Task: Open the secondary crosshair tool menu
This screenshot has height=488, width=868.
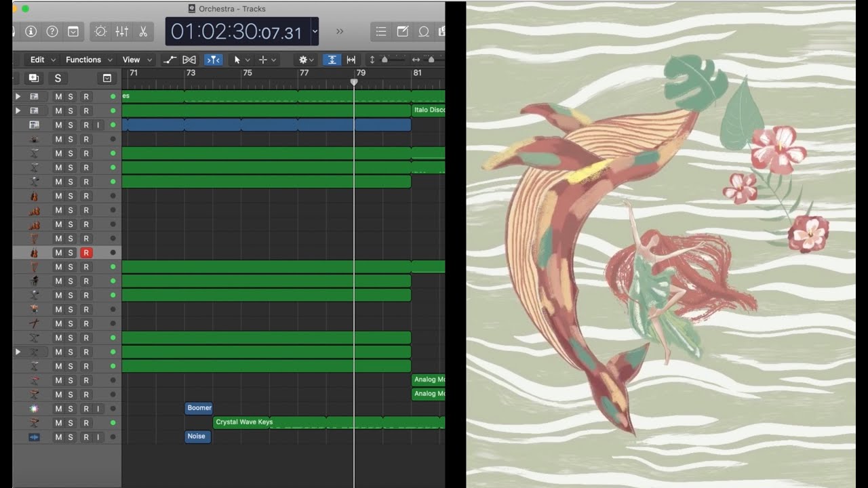Action: pos(268,60)
